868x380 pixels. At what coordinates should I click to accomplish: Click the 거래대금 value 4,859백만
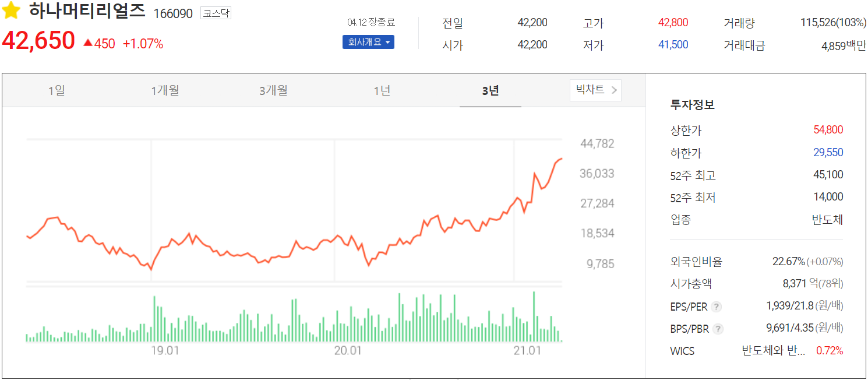844,45
